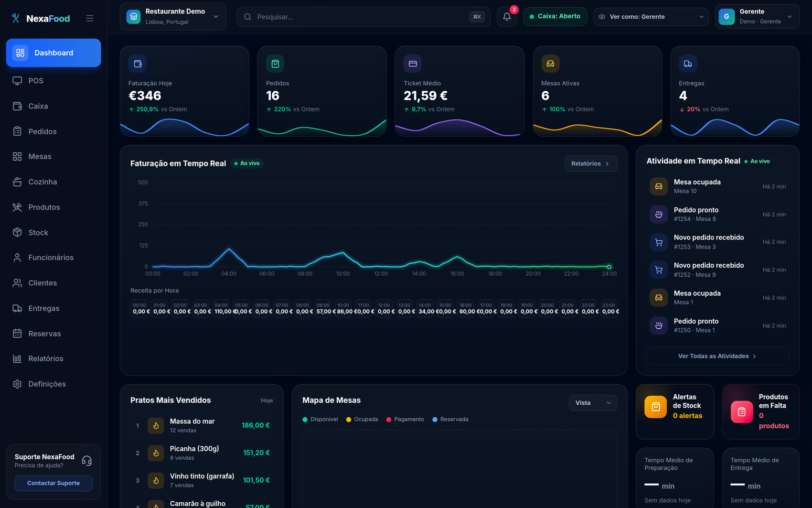Open Produtos in the sidebar
This screenshot has height=508, width=812.
(x=53, y=207)
